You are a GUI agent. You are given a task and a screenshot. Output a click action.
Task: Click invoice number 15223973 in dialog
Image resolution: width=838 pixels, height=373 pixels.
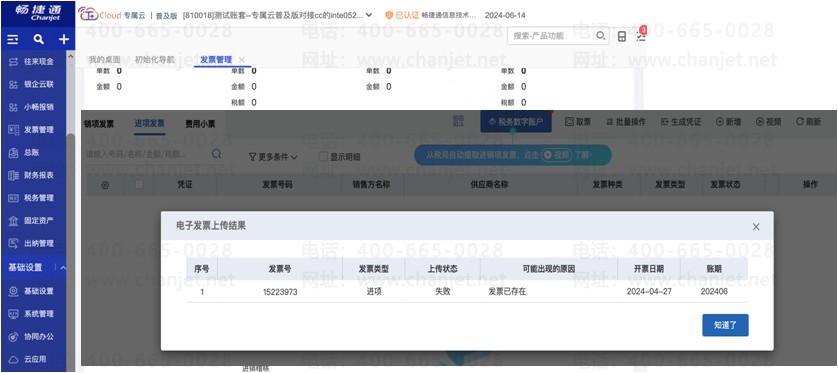[280, 292]
